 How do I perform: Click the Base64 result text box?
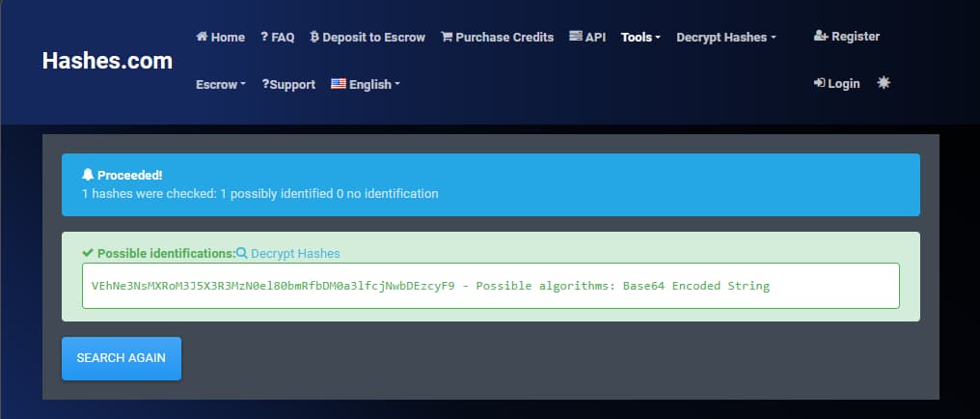click(x=490, y=286)
